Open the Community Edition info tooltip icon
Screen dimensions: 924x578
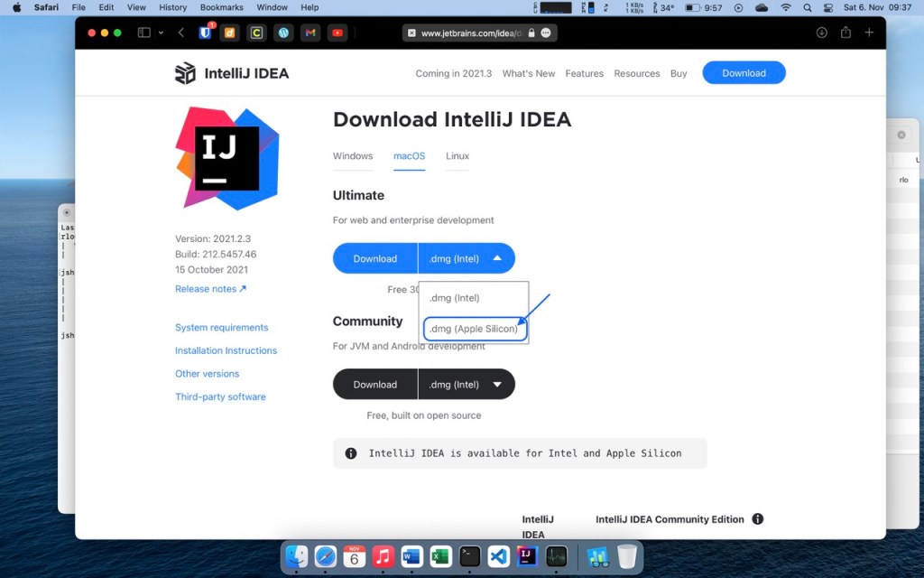758,519
